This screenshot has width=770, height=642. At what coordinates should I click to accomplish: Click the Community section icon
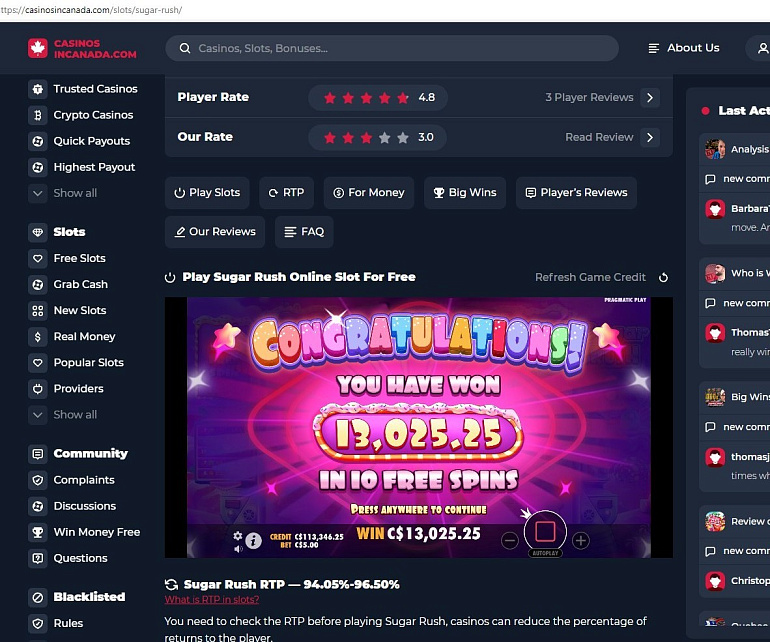coord(38,454)
